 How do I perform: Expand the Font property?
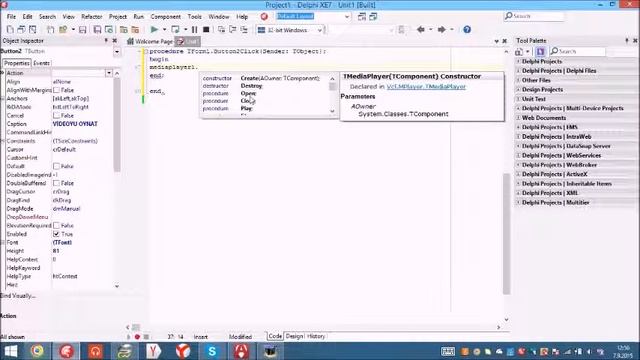(3, 242)
